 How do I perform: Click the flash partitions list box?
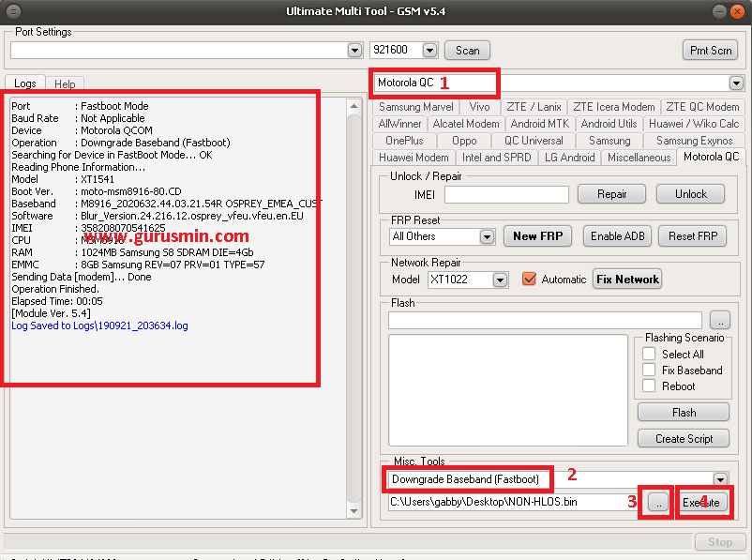[x=508, y=390]
